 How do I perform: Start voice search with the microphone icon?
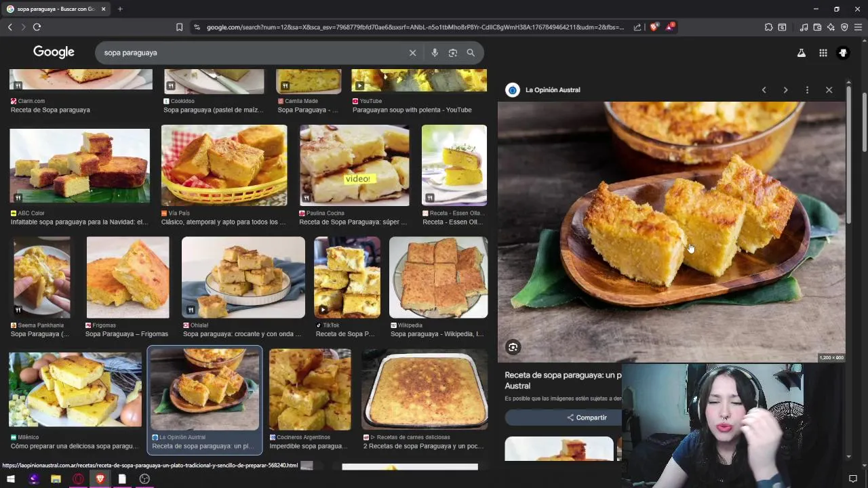435,53
